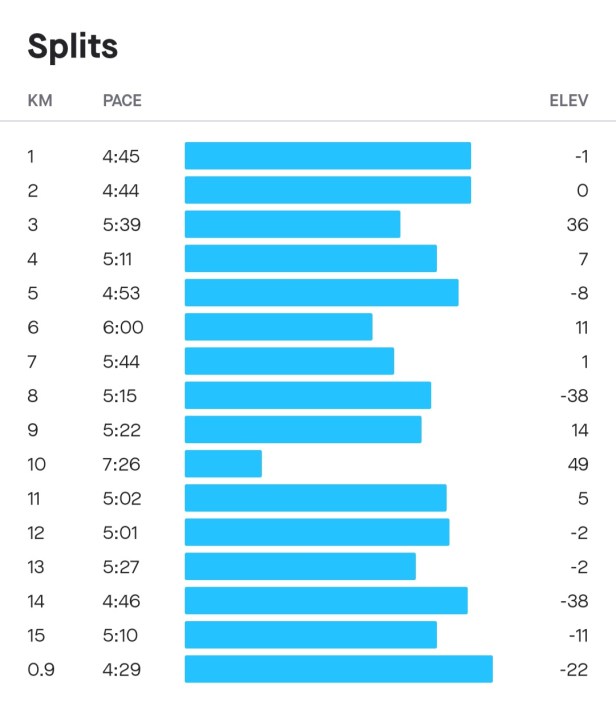Image resolution: width=616 pixels, height=710 pixels.
Task: Click the 4:44 pace bar for kilometer 2
Action: pos(327,190)
